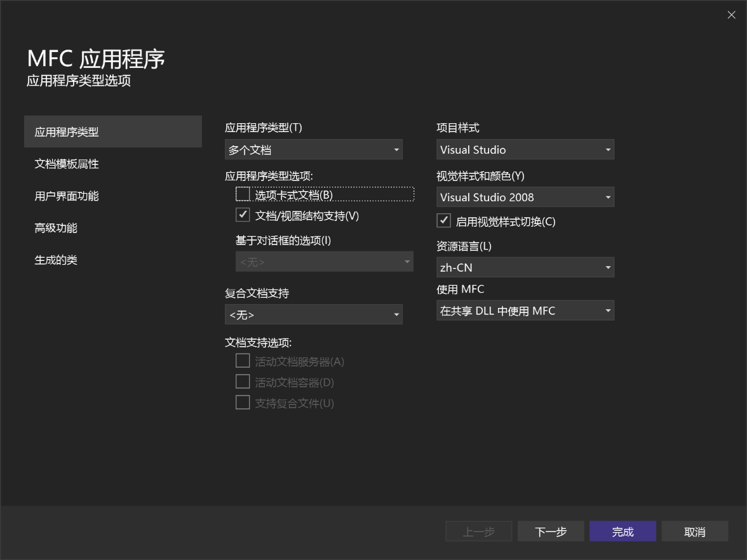Screen dimensions: 747x560
Task: Click the 下一步 button
Action: [x=551, y=531]
